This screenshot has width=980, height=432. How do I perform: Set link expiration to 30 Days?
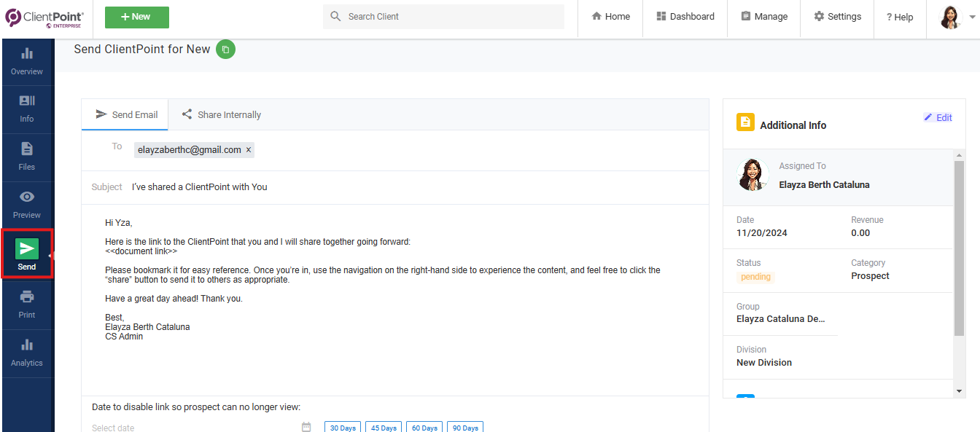pos(342,428)
